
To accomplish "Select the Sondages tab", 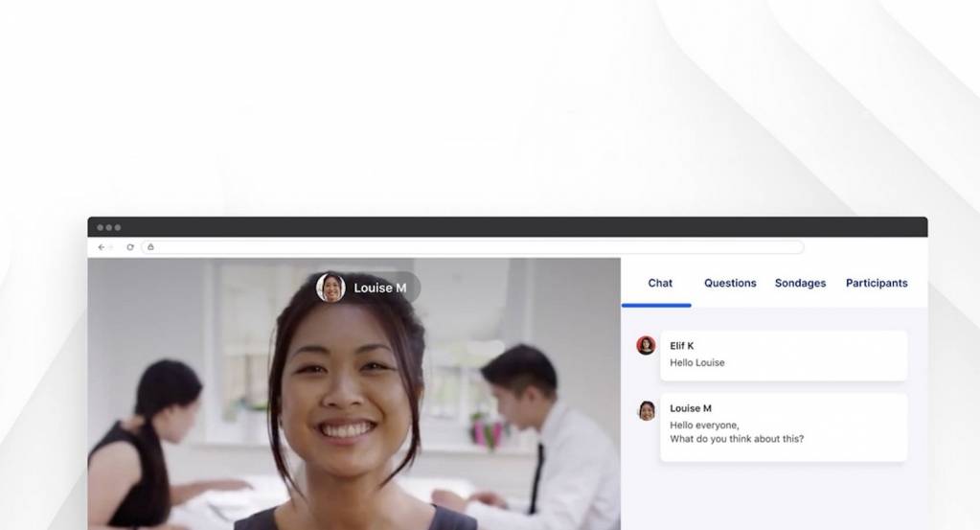I will (800, 283).
